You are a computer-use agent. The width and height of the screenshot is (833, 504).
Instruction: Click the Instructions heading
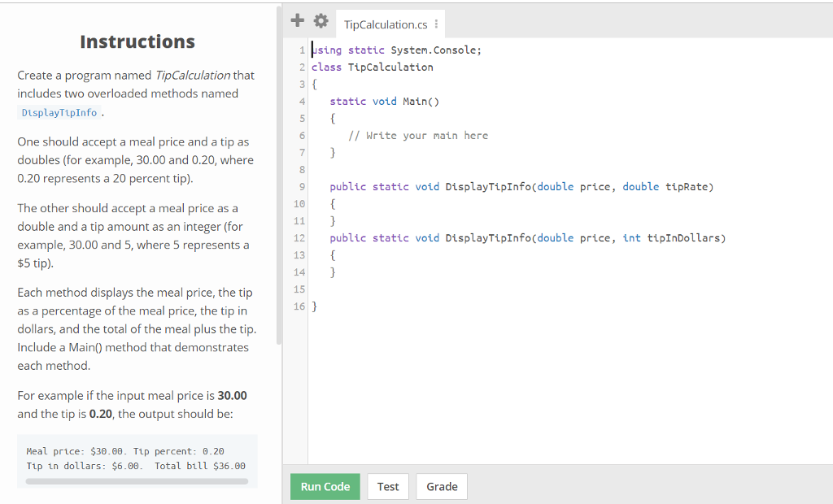coord(137,41)
